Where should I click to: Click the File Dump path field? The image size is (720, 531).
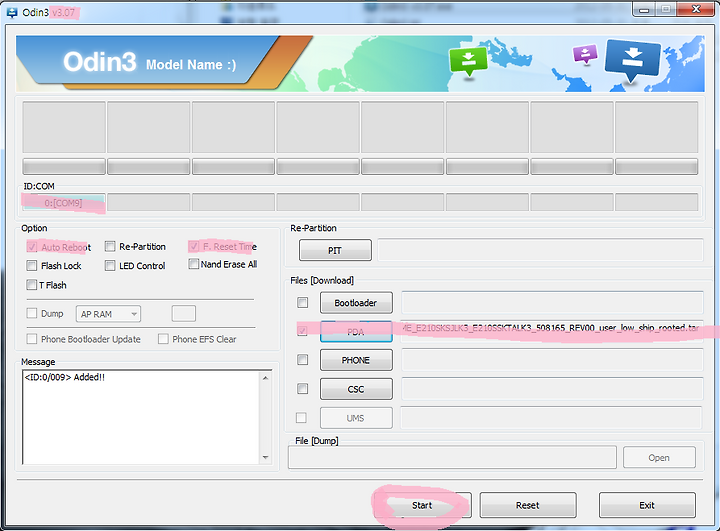tap(452, 457)
